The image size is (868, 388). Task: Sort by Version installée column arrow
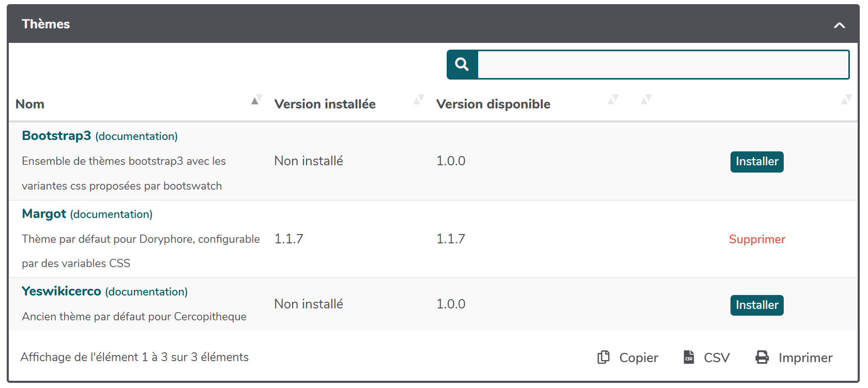(x=419, y=100)
